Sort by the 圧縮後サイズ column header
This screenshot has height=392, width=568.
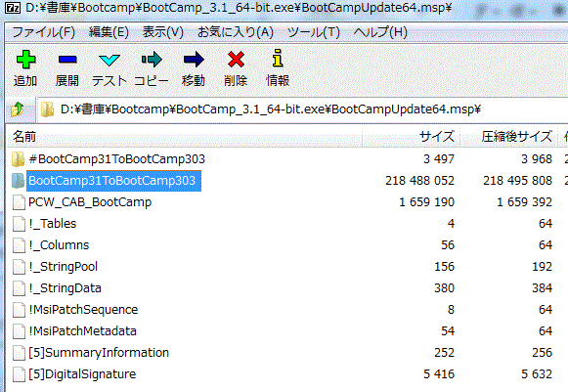click(x=509, y=137)
